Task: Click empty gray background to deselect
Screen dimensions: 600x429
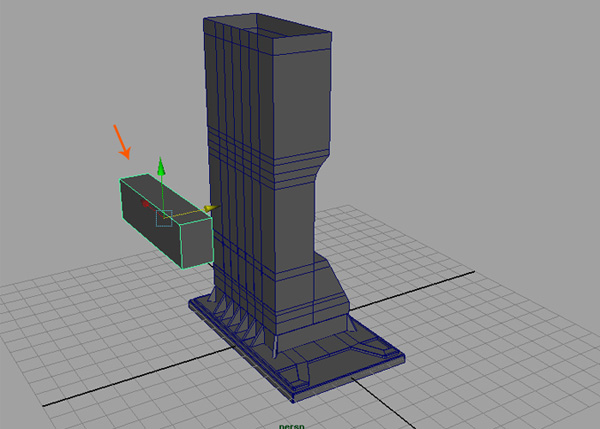Action: point(480,100)
